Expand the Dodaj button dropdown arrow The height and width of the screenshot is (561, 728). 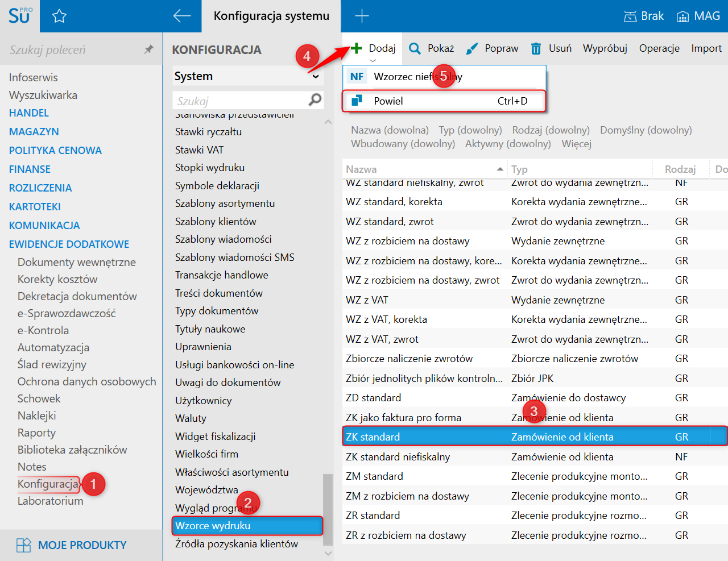click(373, 60)
